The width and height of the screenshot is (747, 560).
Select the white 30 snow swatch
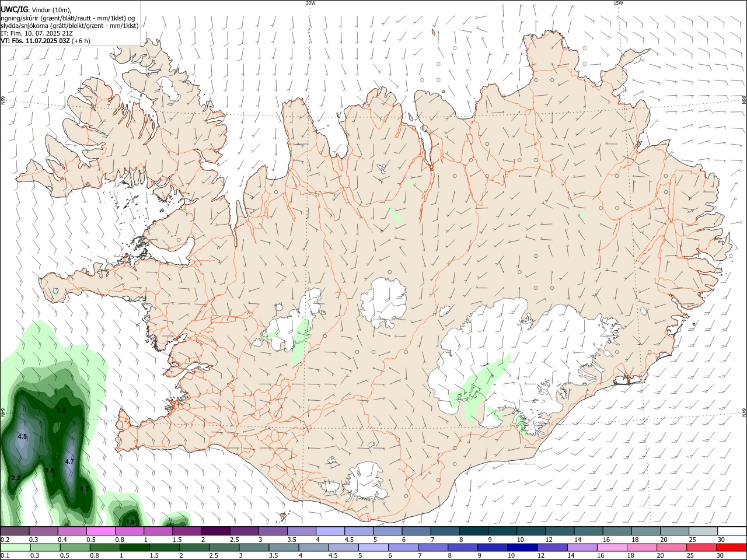pyautogui.click(x=732, y=531)
